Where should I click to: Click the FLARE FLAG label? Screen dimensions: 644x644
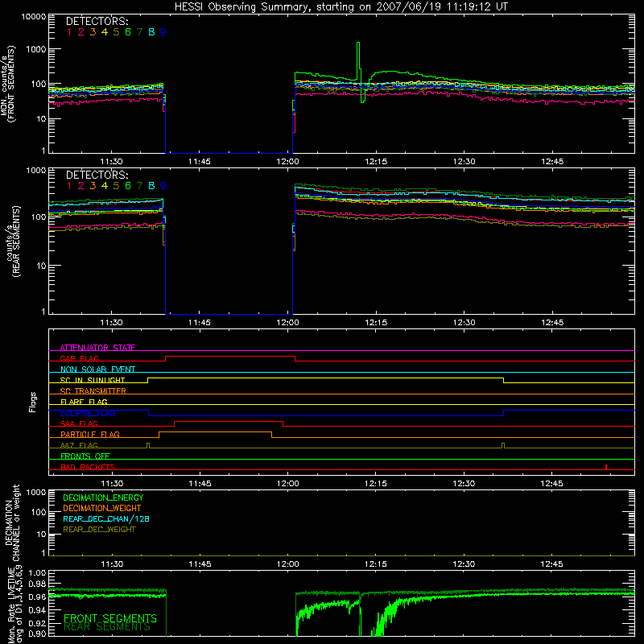84,402
